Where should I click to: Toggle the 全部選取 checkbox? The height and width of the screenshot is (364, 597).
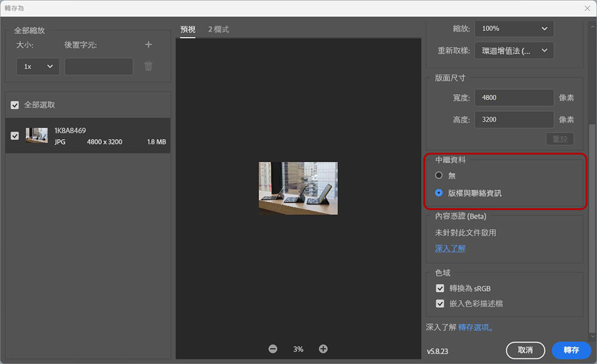tap(14, 105)
